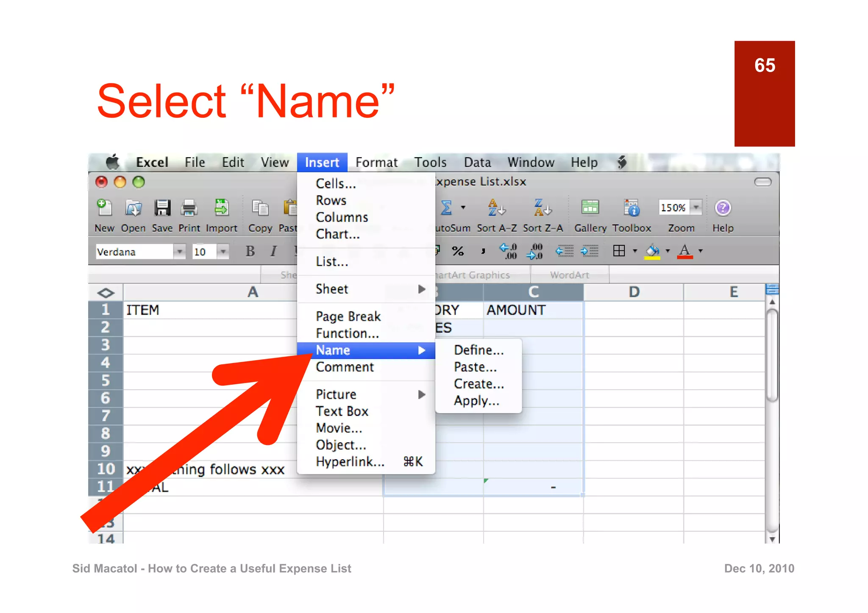Open the script menu icon in menu bar
Screen dimensions: 868x613
(x=622, y=162)
